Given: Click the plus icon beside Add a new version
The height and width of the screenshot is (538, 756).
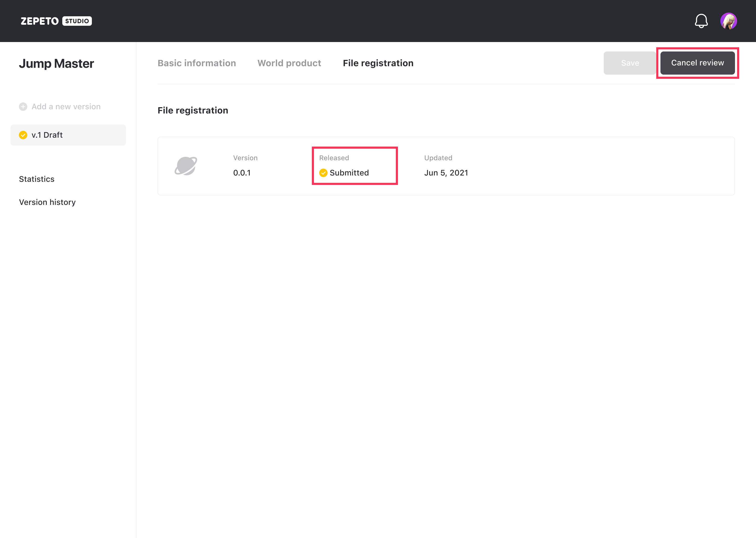Looking at the screenshot, I should click(23, 107).
